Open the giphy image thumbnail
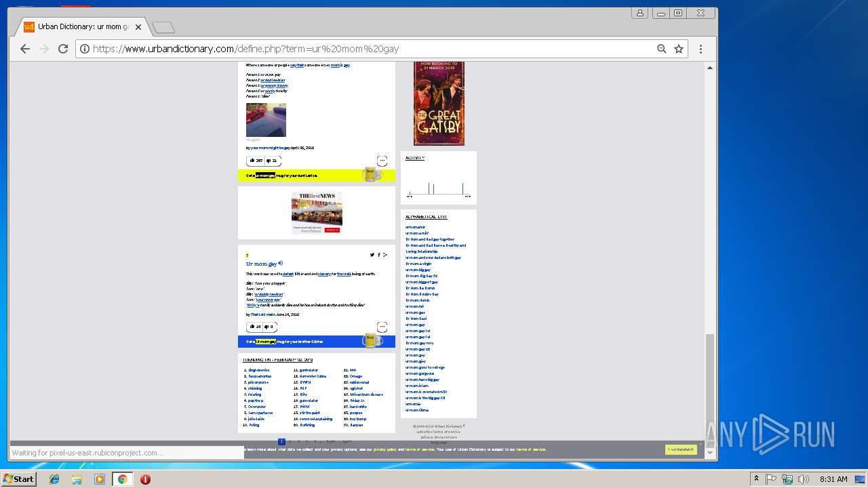Viewport: 868px width, 488px height. [x=266, y=120]
